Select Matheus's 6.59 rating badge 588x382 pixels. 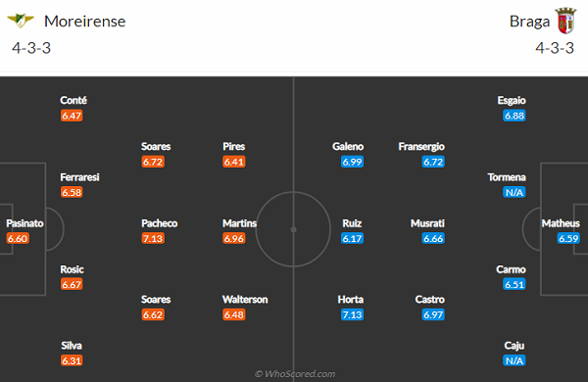[568, 238]
